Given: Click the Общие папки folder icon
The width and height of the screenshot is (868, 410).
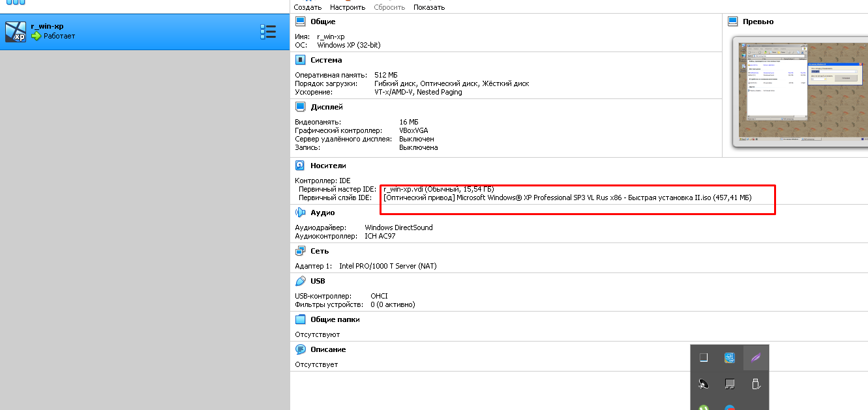Looking at the screenshot, I should coord(300,319).
